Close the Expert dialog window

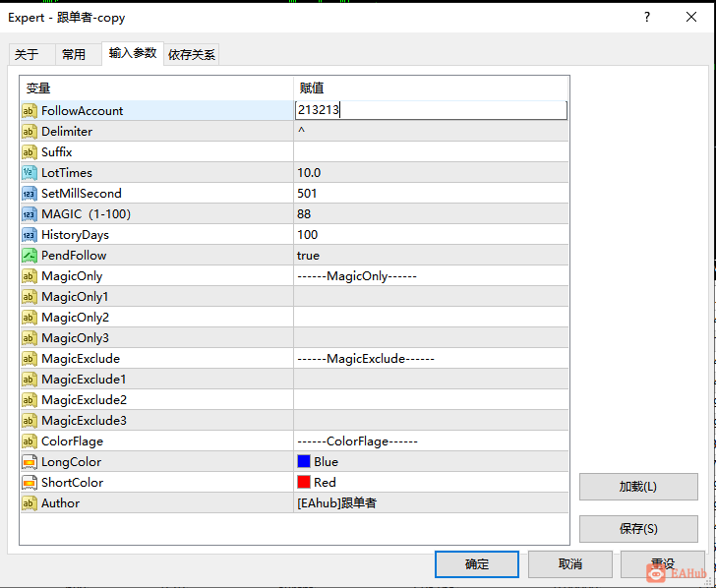691,18
